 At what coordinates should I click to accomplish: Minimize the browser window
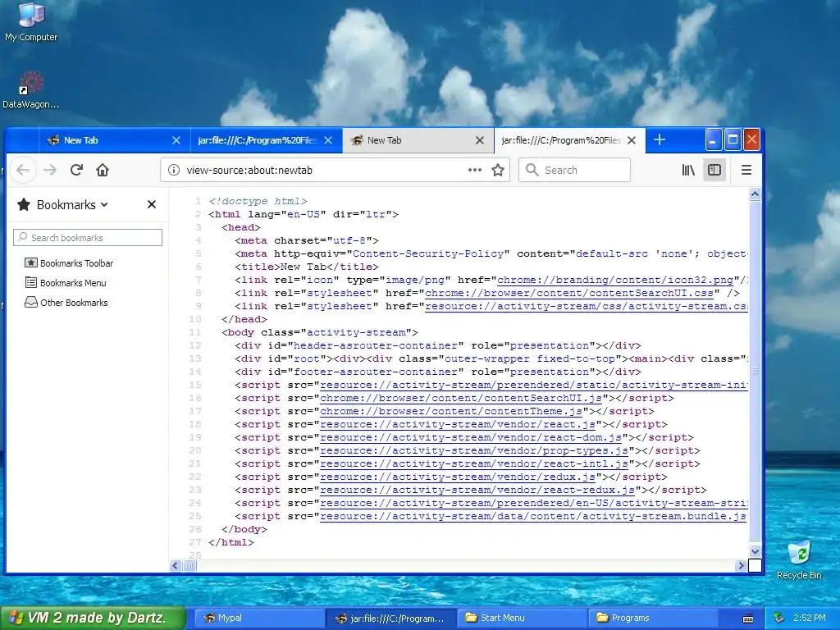[x=713, y=139]
